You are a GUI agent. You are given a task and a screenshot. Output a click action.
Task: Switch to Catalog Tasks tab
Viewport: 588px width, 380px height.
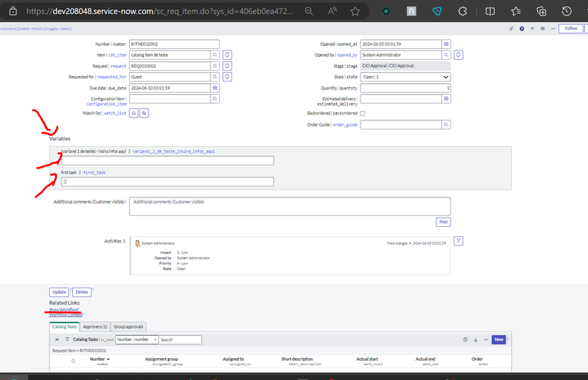(x=64, y=326)
